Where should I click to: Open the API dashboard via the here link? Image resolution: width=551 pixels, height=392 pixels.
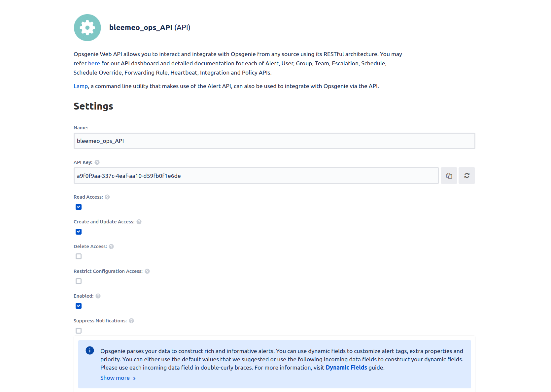pyautogui.click(x=94, y=63)
